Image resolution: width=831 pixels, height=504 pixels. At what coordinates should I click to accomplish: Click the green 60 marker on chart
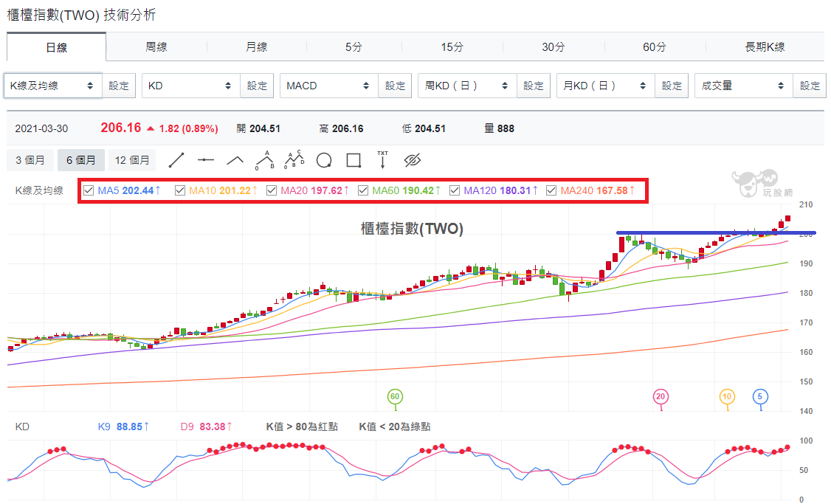(395, 396)
